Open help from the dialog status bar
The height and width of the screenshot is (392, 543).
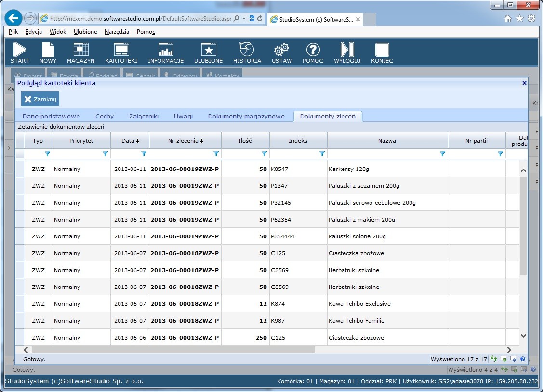click(x=523, y=359)
